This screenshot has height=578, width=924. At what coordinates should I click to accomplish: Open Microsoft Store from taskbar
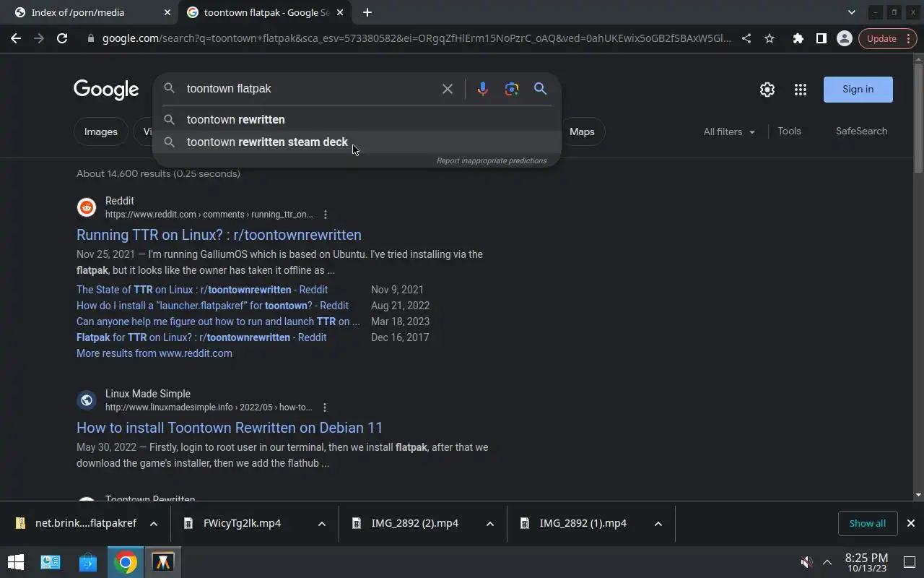point(88,562)
